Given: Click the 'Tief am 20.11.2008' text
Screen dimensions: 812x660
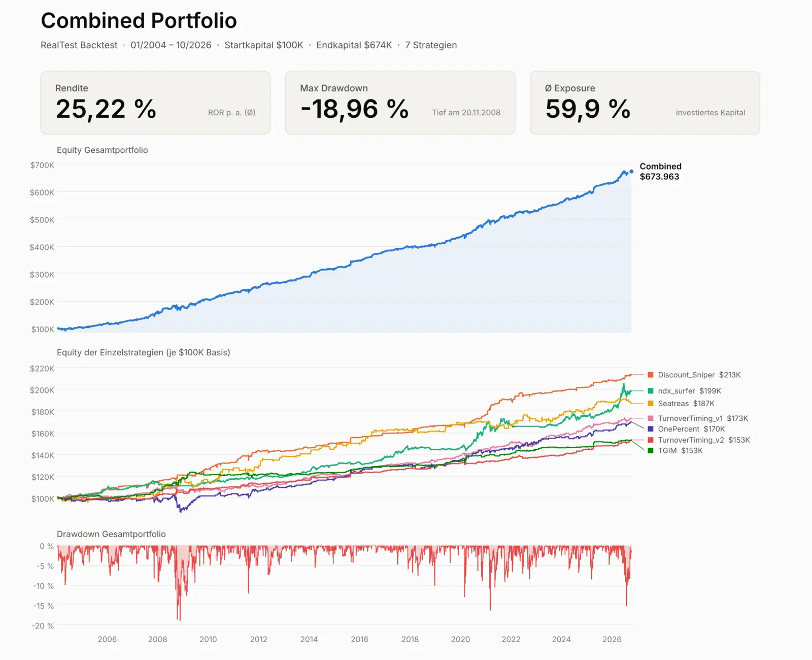Looking at the screenshot, I should (466, 113).
